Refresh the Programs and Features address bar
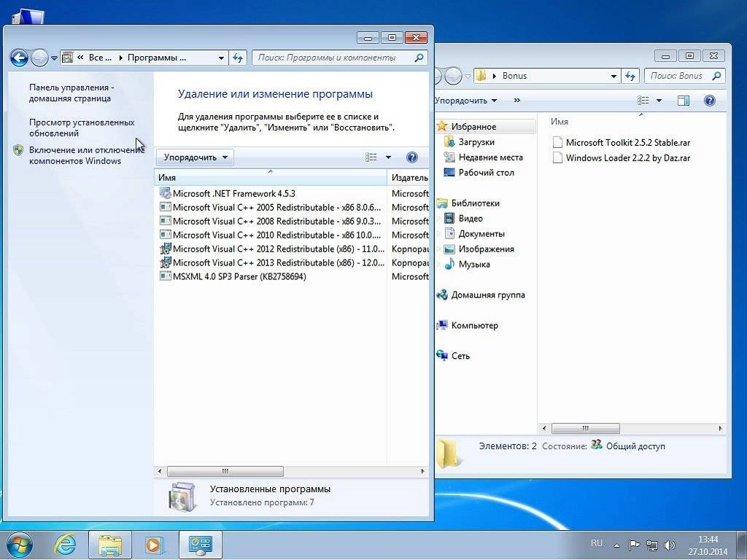The height and width of the screenshot is (560, 747). point(238,58)
